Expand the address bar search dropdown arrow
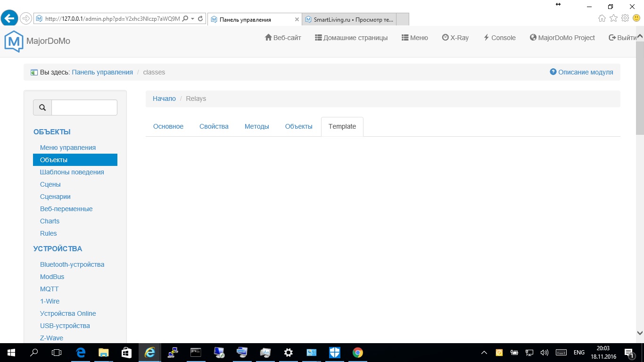The height and width of the screenshot is (362, 644). [x=192, y=19]
